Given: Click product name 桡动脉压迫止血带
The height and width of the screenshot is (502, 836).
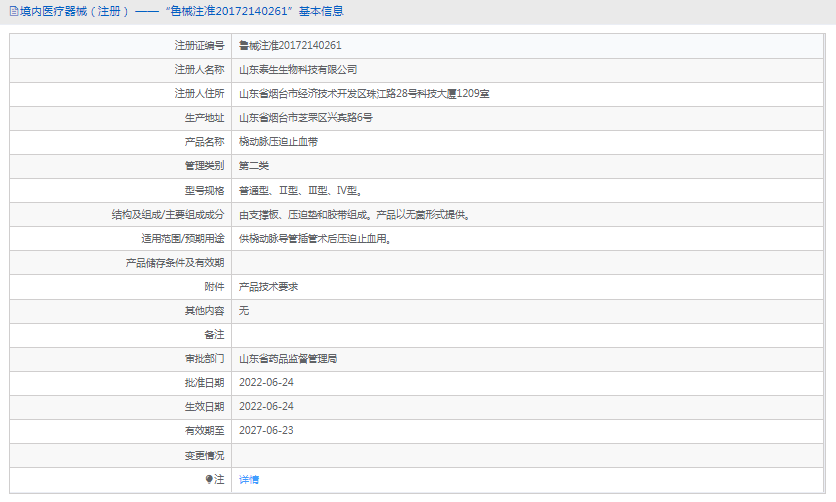Looking at the screenshot, I should (278, 142).
